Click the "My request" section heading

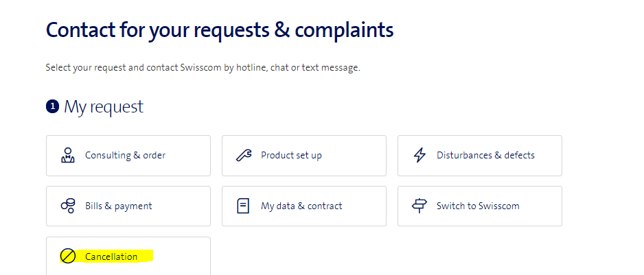click(104, 107)
